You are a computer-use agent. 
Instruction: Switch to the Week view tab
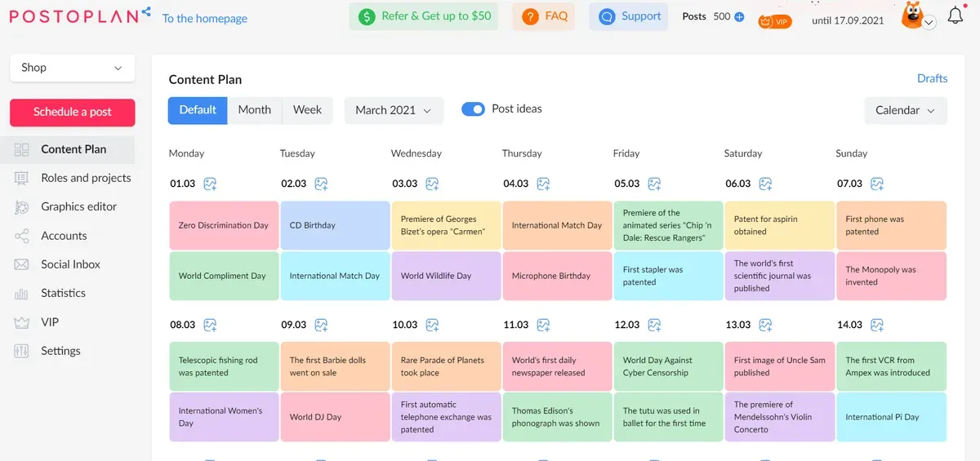[307, 110]
